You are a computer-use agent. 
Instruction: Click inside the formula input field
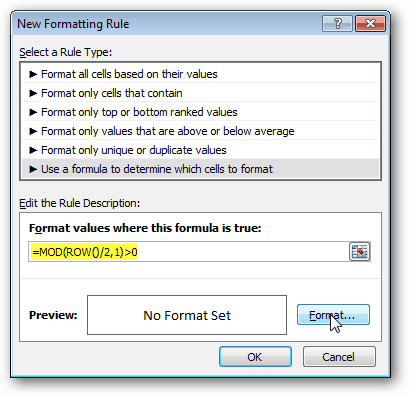[x=188, y=252]
